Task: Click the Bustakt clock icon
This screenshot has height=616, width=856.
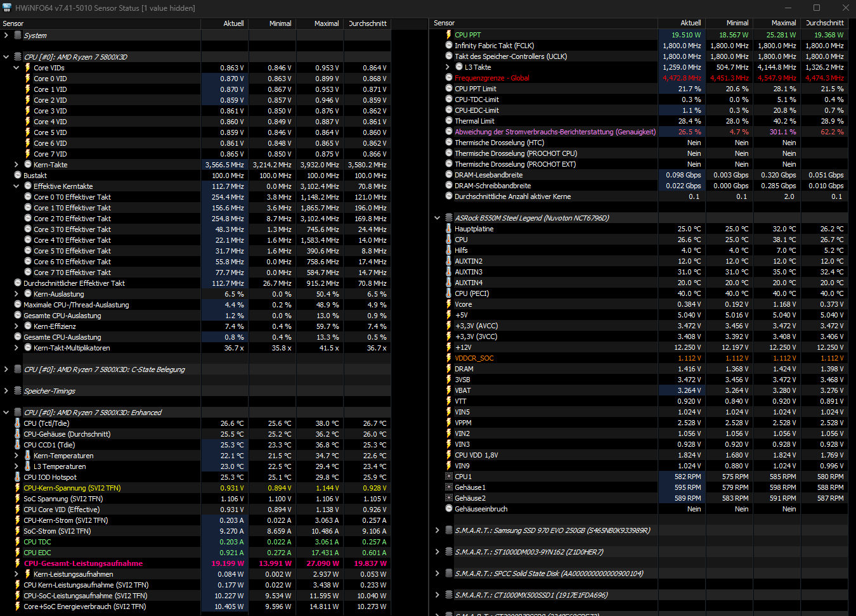Action: tap(18, 176)
